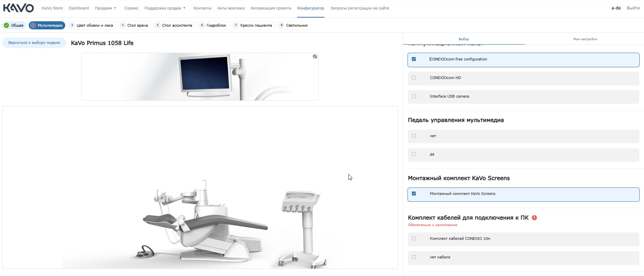644x276 pixels.
Task: Select the Кресло пациента step
Action: coord(253,25)
